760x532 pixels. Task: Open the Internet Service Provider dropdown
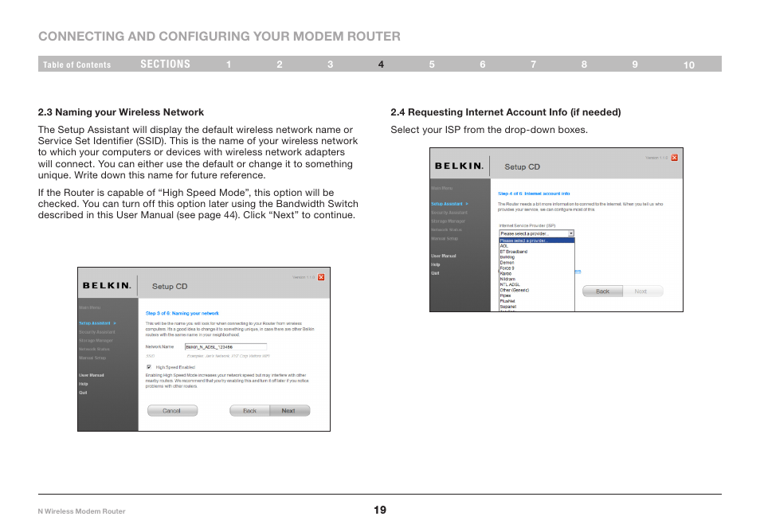537,233
